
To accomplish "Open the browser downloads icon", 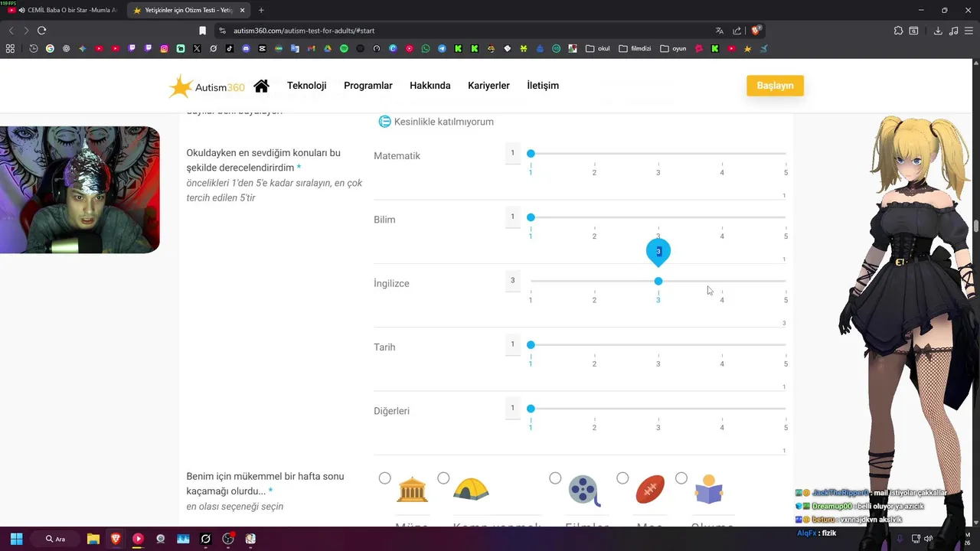I will (938, 31).
